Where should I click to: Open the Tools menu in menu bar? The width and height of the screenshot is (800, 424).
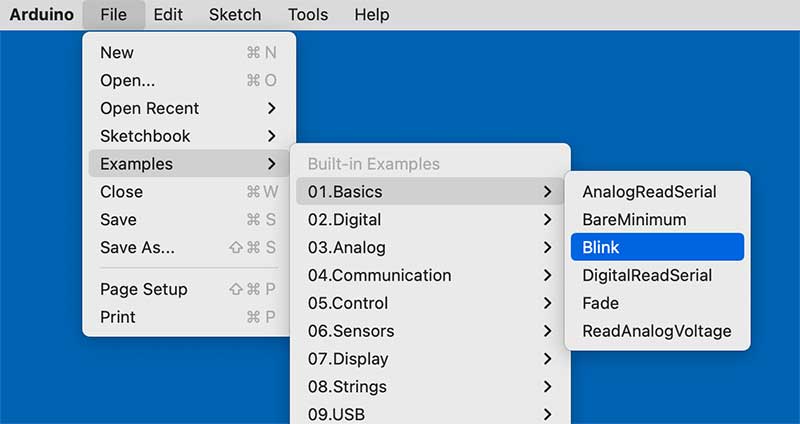click(307, 14)
